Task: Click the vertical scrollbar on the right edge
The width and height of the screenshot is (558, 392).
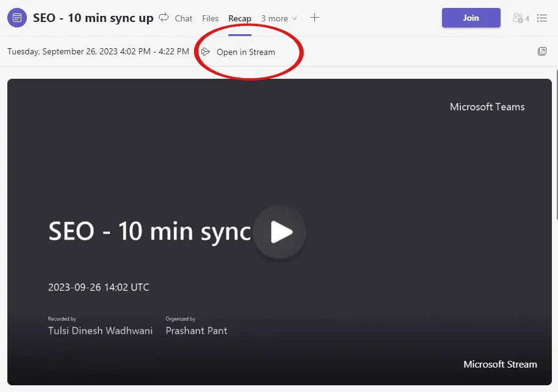Action: 556,147
